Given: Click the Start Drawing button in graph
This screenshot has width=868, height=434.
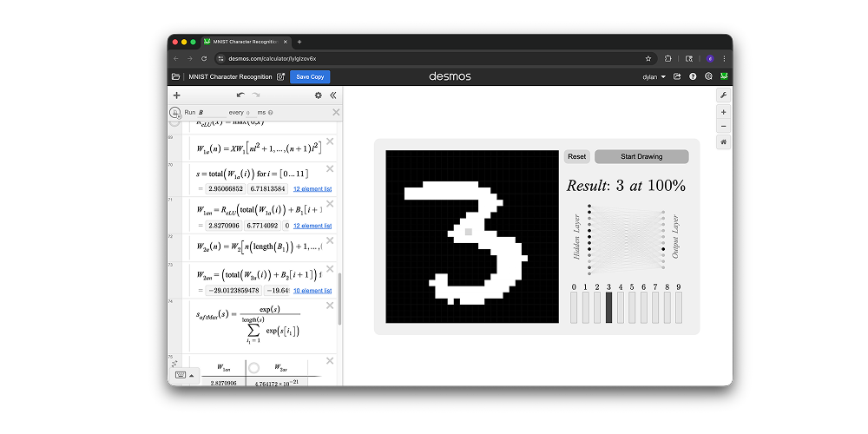Looking at the screenshot, I should 641,157.
